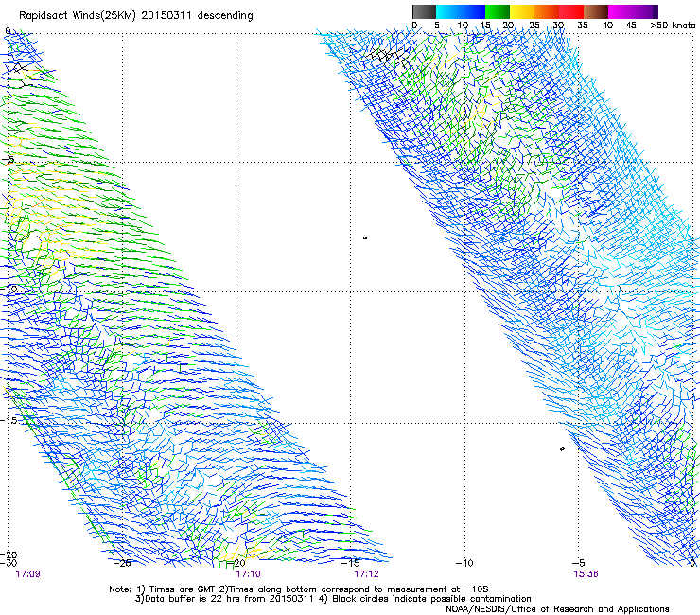Image resolution: width=700 pixels, height=615 pixels.
Task: Select the red 30–35 knots legend swatch
Action: (x=571, y=11)
